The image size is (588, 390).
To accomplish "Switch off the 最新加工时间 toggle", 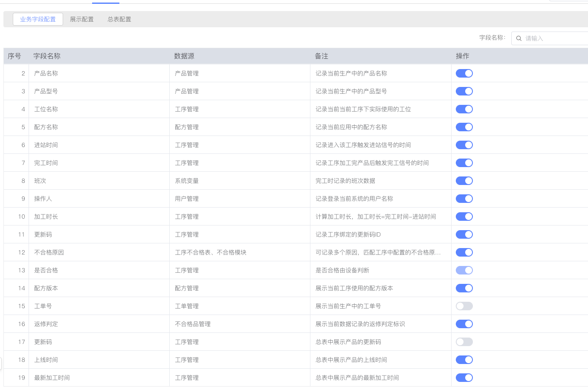I will (x=464, y=378).
